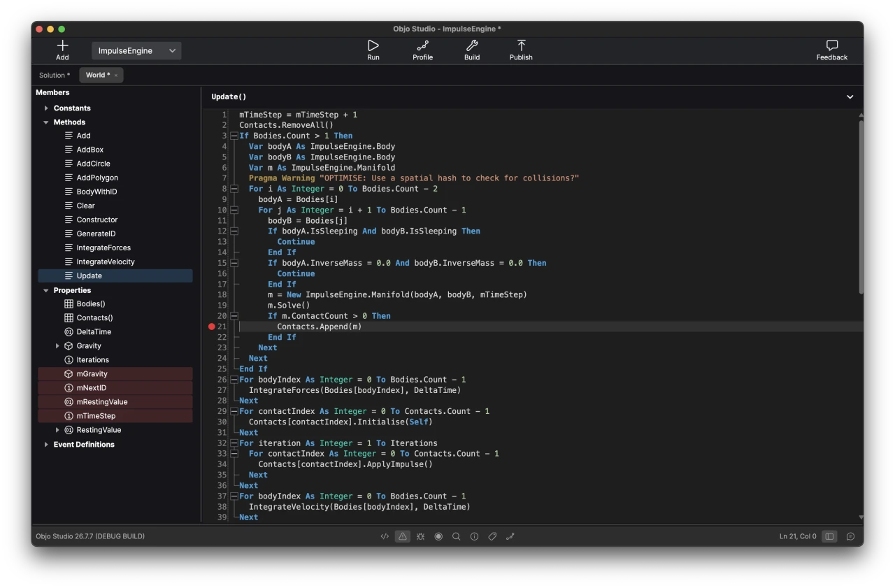Expand the Constants group
Screen dimensions: 895x588
coord(46,108)
